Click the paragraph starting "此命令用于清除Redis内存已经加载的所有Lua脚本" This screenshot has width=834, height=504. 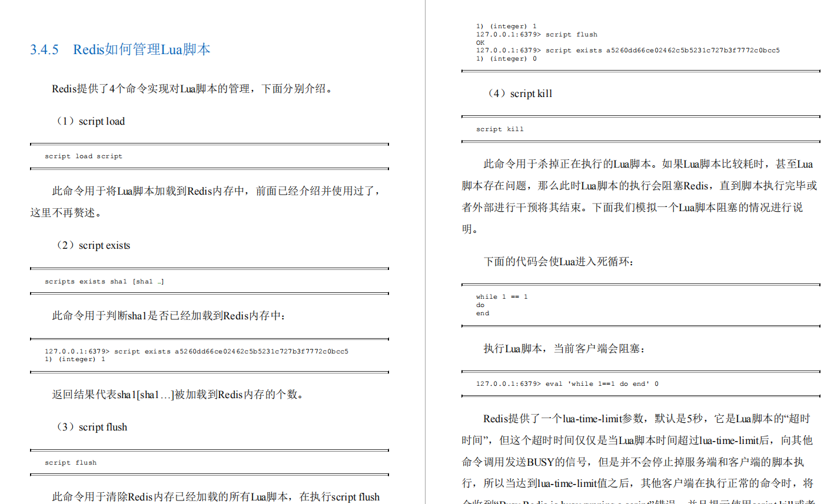point(216,497)
